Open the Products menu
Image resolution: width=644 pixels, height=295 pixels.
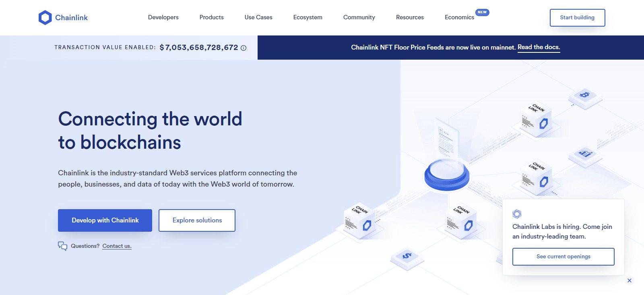click(x=211, y=17)
